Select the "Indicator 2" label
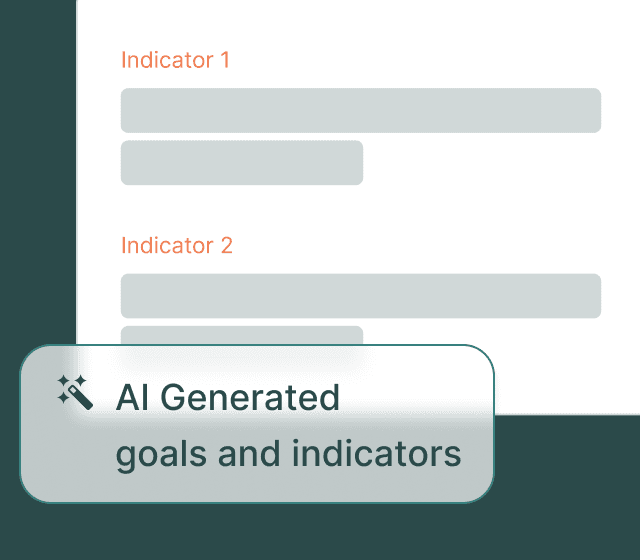 [176, 245]
